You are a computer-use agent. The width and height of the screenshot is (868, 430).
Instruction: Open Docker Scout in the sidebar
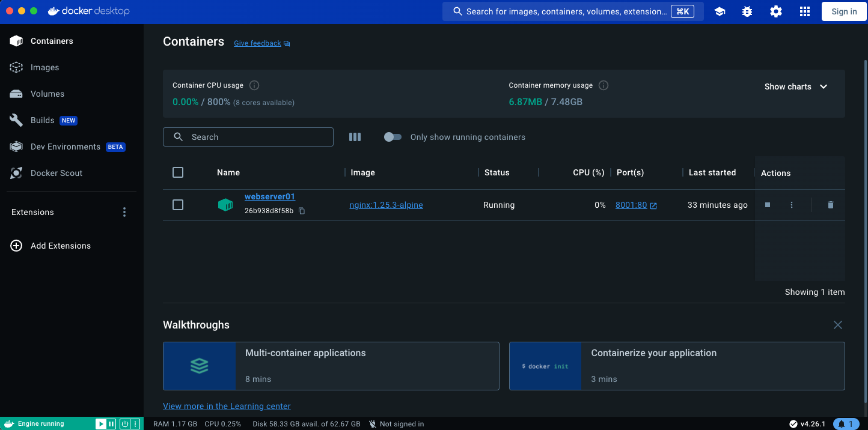[x=72, y=173]
